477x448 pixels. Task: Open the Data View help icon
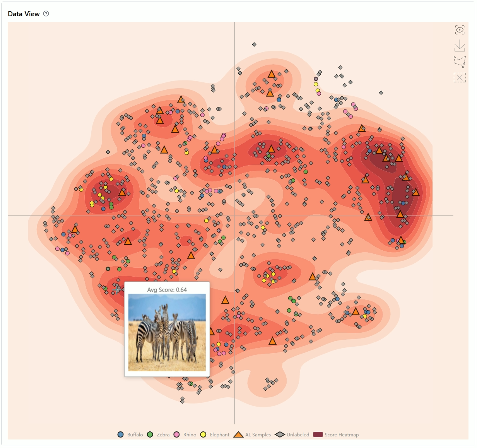(46, 14)
